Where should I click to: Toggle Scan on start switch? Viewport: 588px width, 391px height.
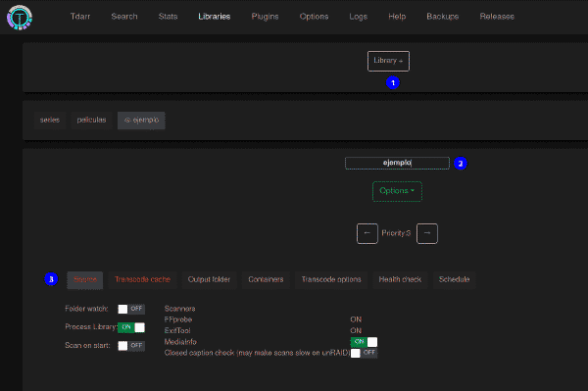[131, 346]
